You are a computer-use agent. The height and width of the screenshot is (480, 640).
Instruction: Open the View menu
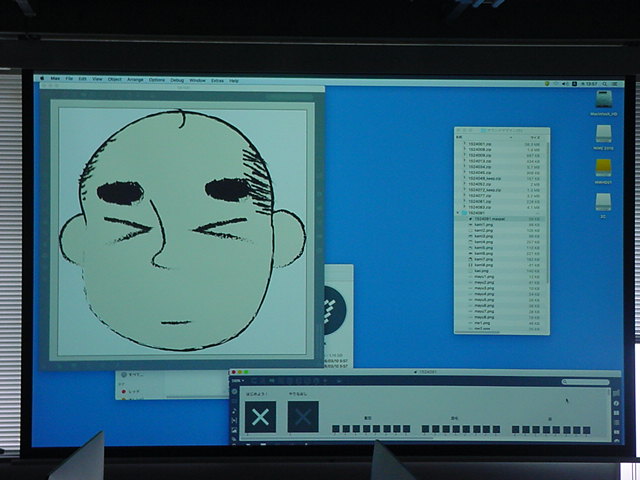97,79
